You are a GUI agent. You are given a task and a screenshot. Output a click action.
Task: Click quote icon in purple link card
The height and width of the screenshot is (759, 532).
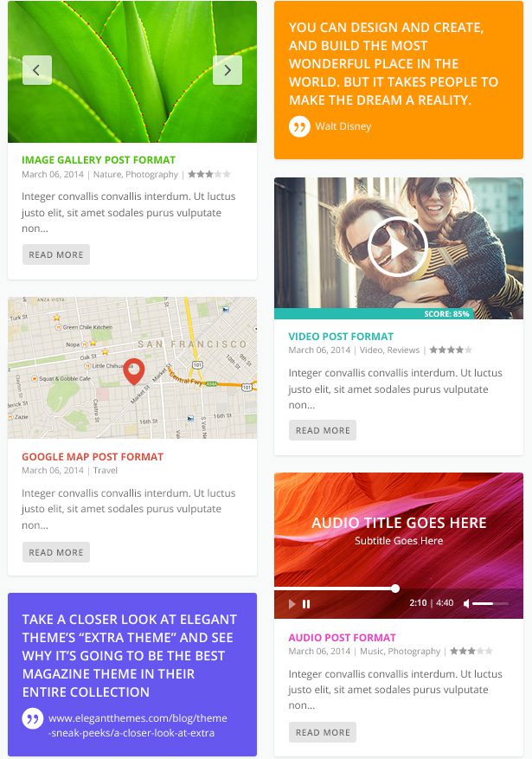click(33, 719)
